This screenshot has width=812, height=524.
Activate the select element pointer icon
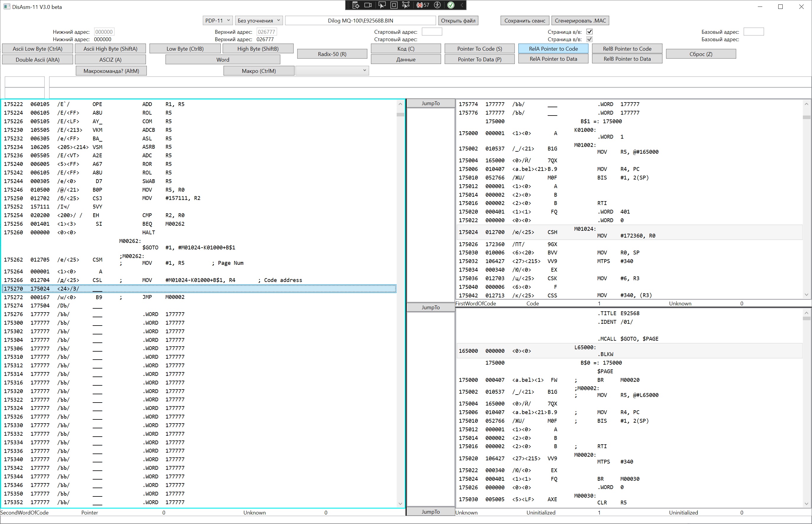tap(382, 5)
